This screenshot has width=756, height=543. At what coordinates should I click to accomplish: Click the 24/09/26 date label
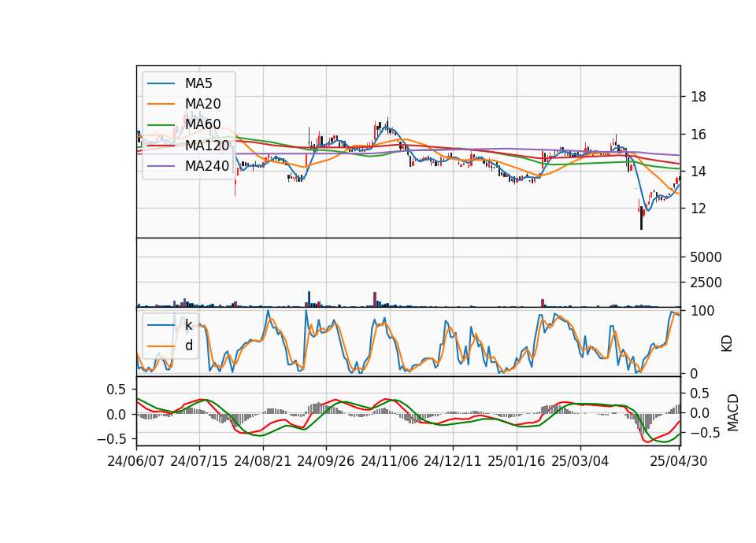326,461
